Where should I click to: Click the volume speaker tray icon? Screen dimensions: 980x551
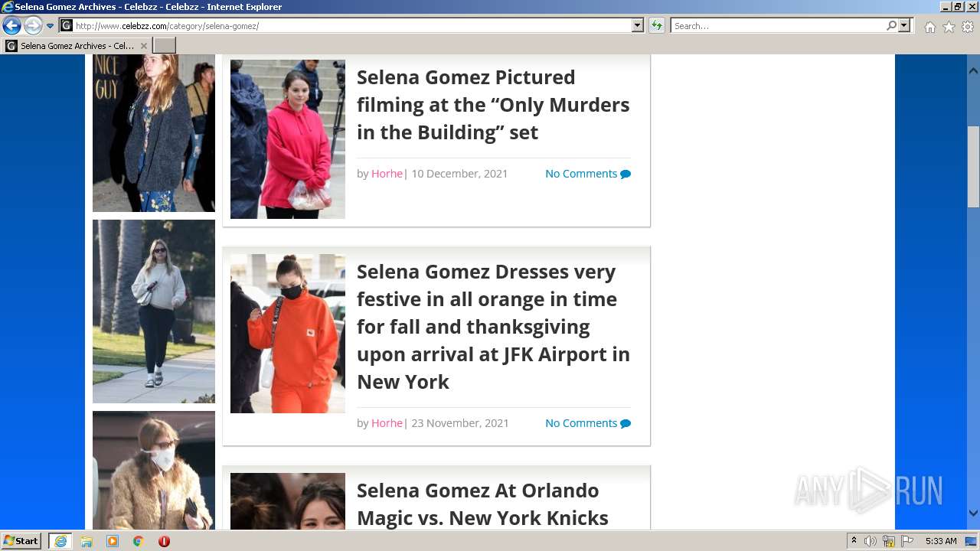tap(871, 541)
